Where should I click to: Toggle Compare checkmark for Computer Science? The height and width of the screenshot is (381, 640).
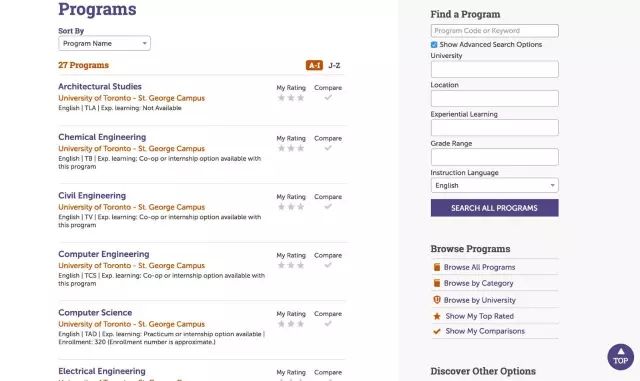(328, 324)
